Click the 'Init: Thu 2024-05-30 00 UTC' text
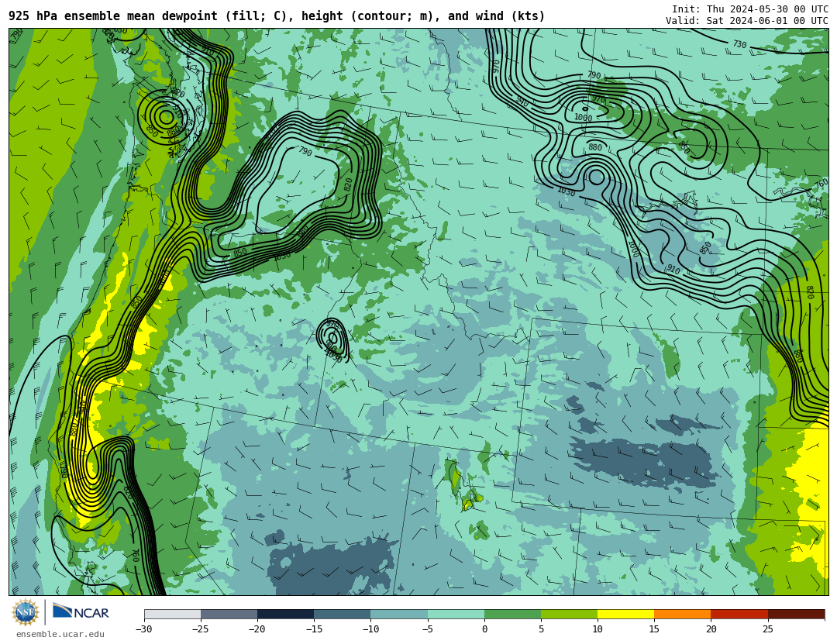837x644 pixels. coord(750,9)
